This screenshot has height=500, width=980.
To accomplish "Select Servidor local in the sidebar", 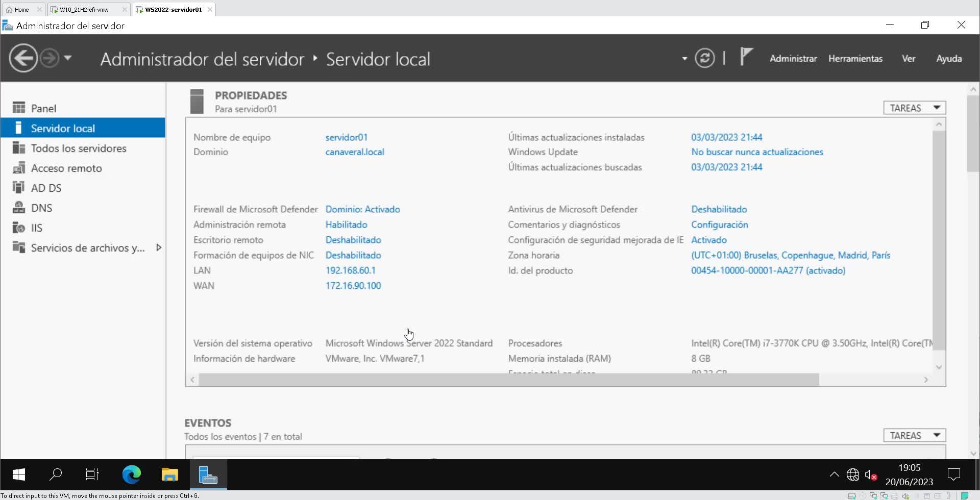I will 83,128.
